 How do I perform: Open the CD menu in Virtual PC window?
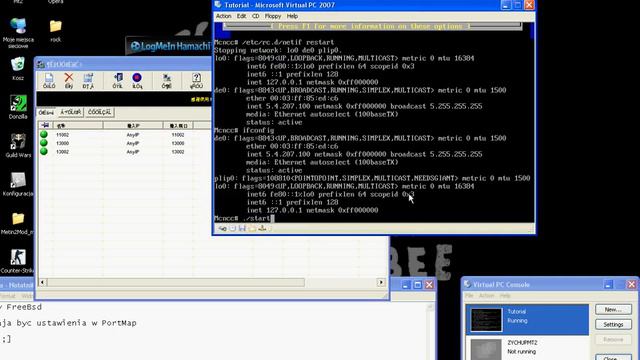pyautogui.click(x=256, y=16)
